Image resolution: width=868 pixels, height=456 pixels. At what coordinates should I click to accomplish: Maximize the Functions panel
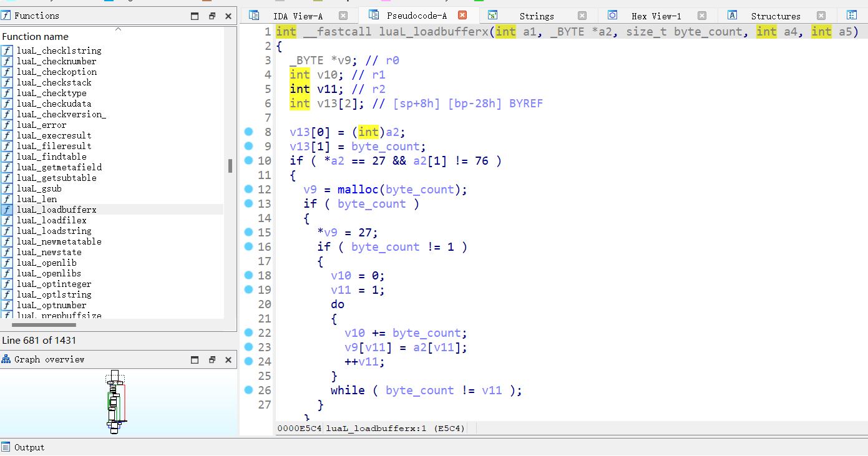tap(195, 16)
